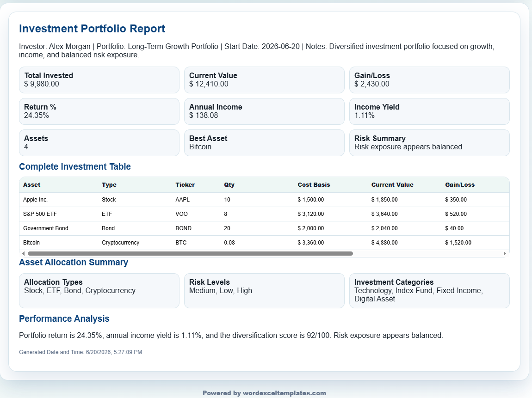Click the current value $ 3,640.00

384,214
